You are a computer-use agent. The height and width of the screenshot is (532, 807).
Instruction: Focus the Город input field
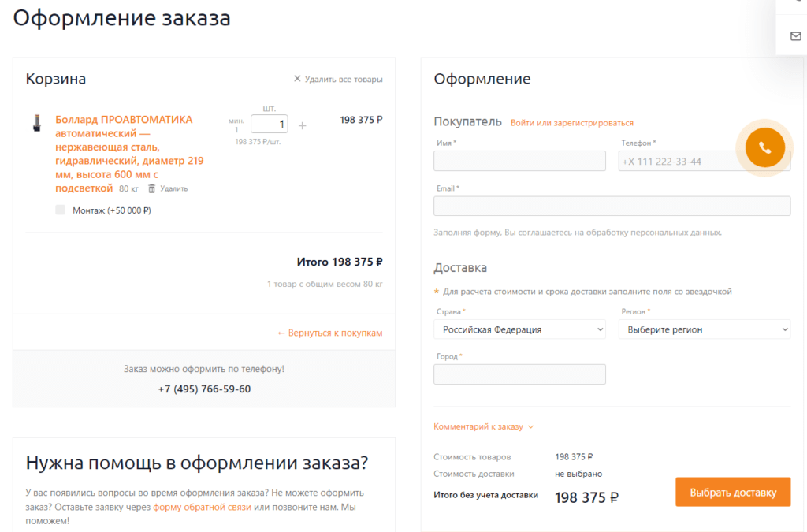[519, 374]
